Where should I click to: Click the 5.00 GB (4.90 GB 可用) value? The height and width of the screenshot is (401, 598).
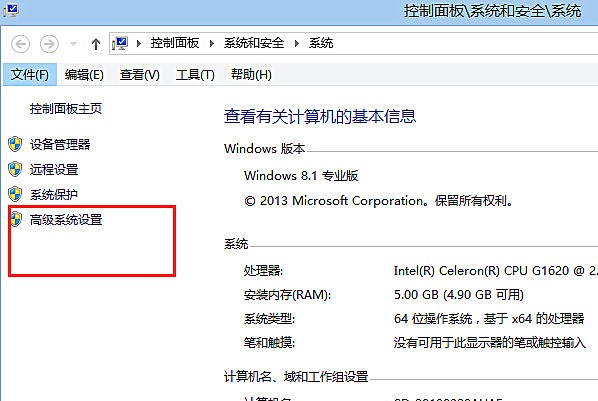click(459, 295)
